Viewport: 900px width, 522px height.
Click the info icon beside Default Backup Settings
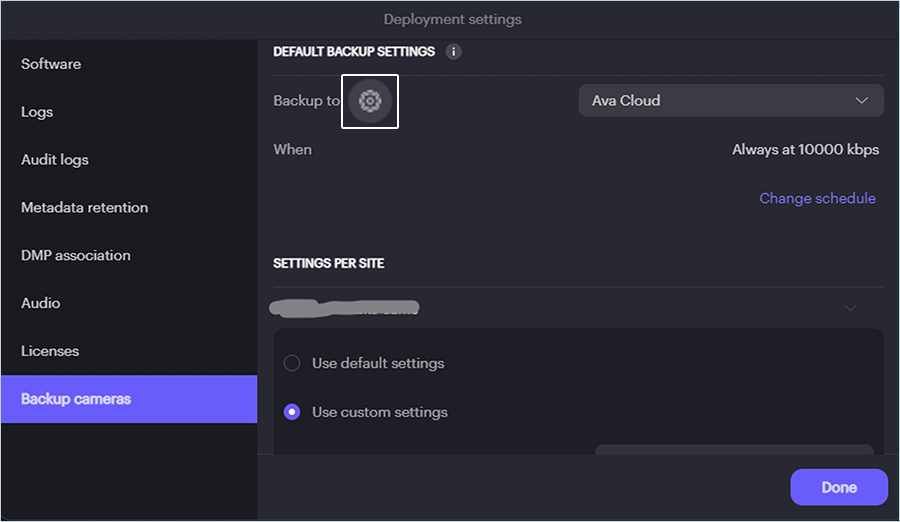click(x=454, y=51)
